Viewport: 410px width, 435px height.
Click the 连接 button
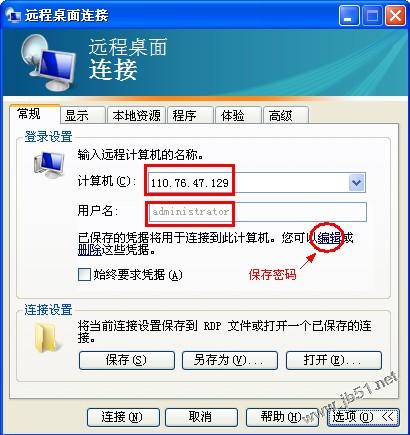pos(123,417)
